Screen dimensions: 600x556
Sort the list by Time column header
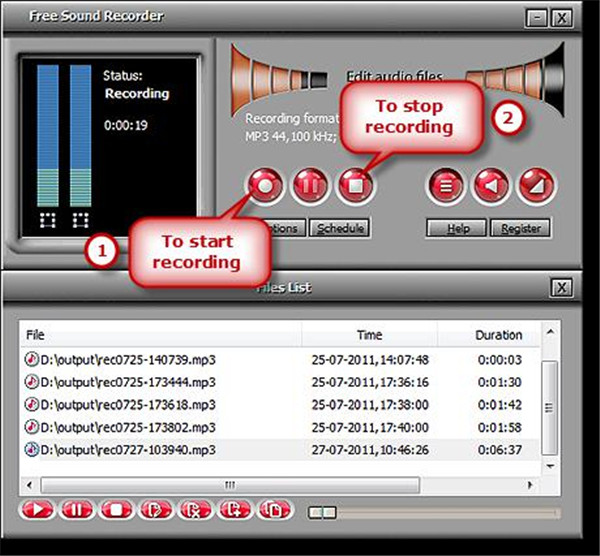[370, 335]
